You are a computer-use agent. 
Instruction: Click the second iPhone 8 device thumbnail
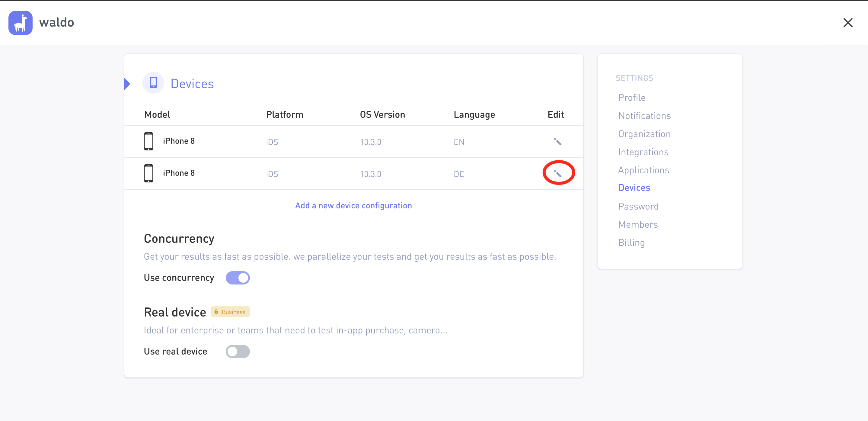[148, 173]
